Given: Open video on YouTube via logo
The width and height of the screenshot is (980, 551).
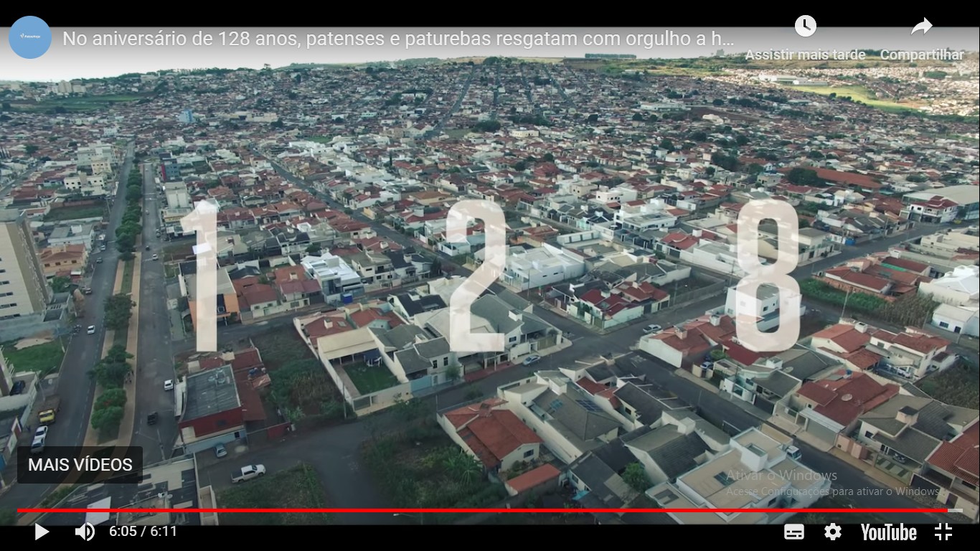Looking at the screenshot, I should (x=889, y=532).
